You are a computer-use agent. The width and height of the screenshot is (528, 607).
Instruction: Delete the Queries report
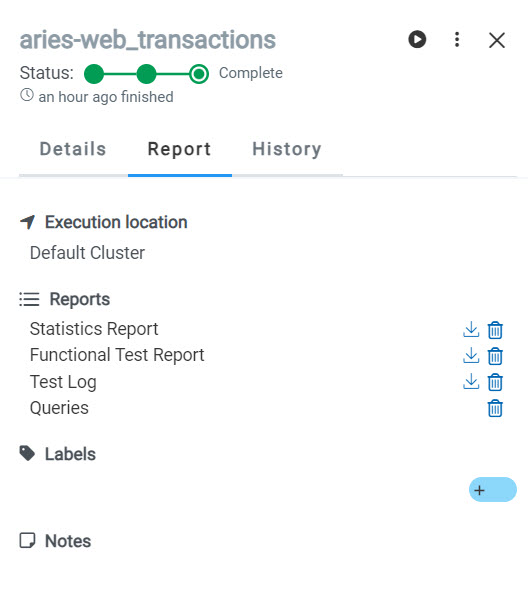[495, 408]
